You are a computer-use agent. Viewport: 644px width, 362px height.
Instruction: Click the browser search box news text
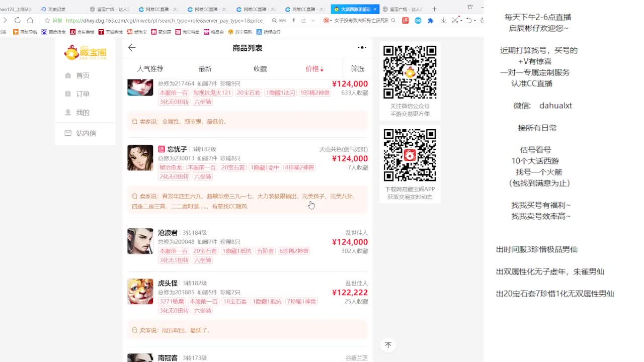point(361,21)
